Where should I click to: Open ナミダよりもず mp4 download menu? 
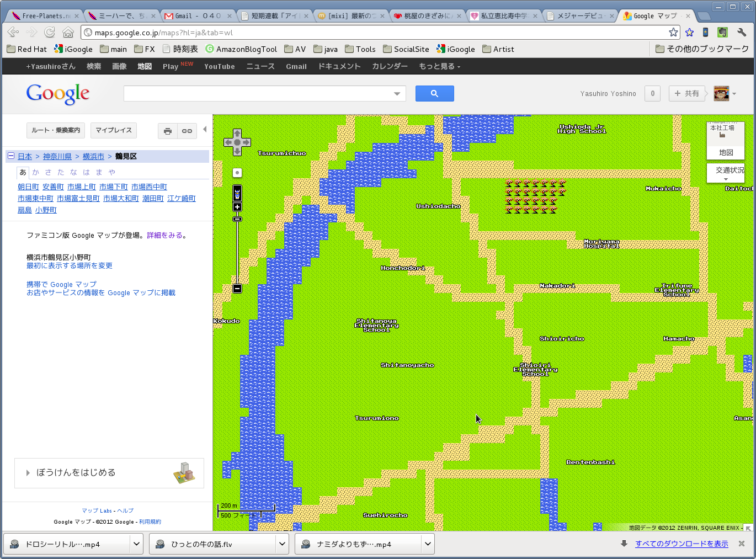click(428, 544)
